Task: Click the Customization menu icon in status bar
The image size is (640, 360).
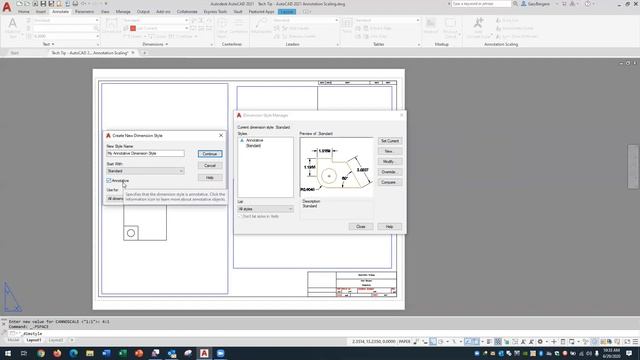Action: click(636, 341)
